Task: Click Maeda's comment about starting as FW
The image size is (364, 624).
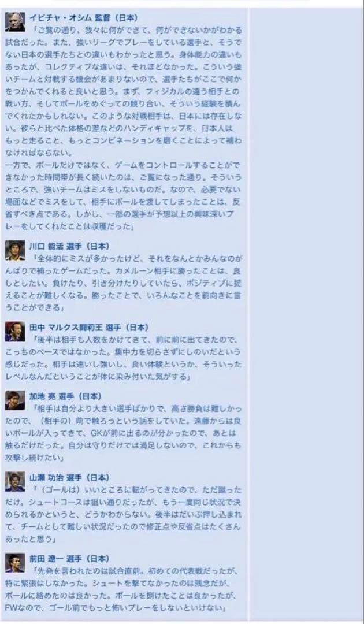Action: 123,589
